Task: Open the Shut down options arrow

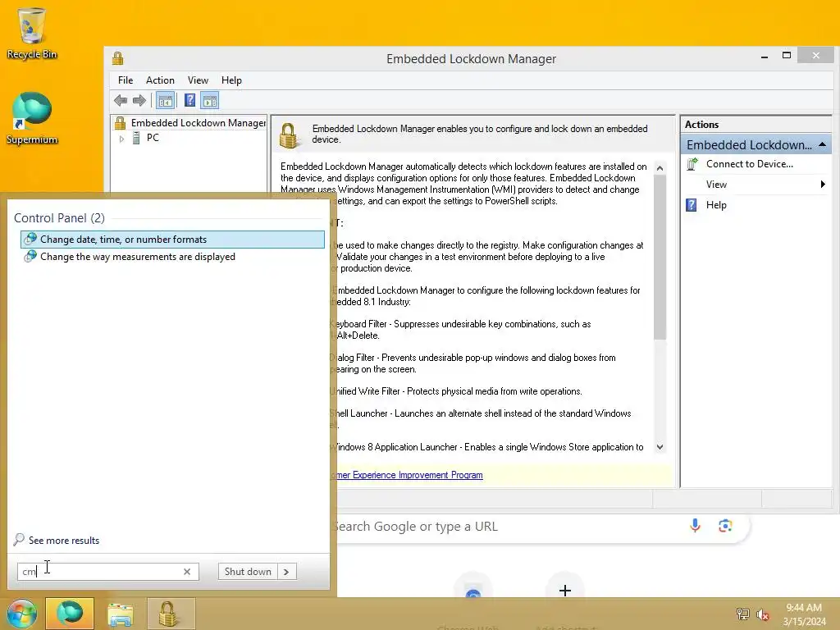Action: [286, 572]
